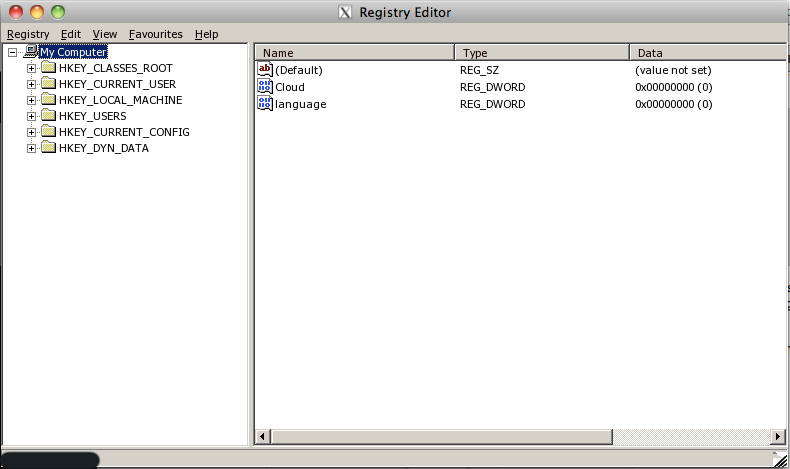The image size is (790, 469).
Task: Click the binary DWORD icon beside Cloud
Action: [x=265, y=87]
